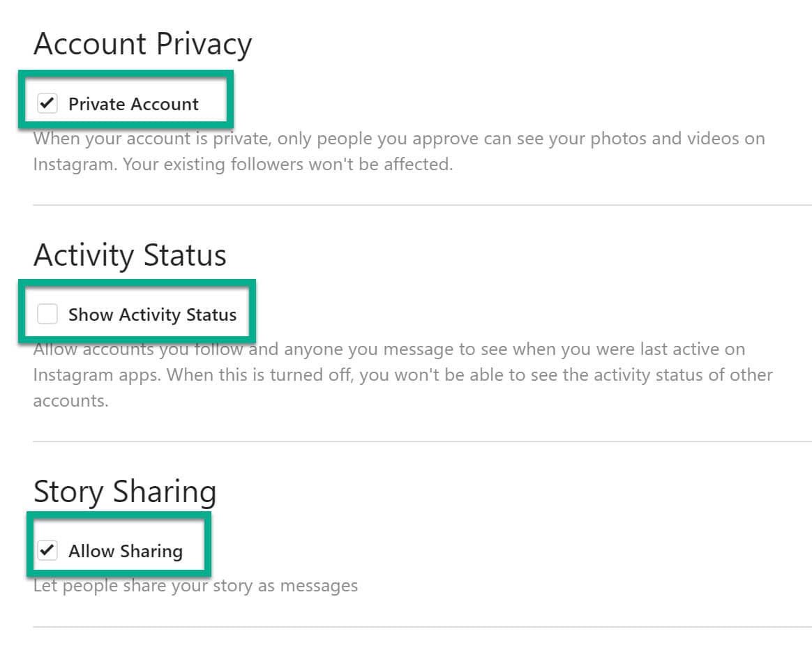Image resolution: width=812 pixels, height=650 pixels.
Task: Click "Let people share your story as messages"
Action: [x=195, y=585]
